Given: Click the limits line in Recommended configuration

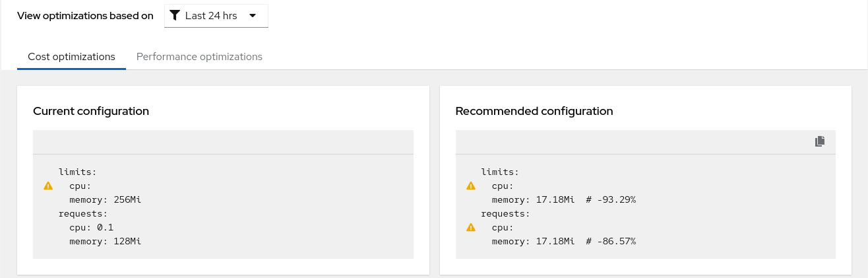Looking at the screenshot, I should click(500, 172).
